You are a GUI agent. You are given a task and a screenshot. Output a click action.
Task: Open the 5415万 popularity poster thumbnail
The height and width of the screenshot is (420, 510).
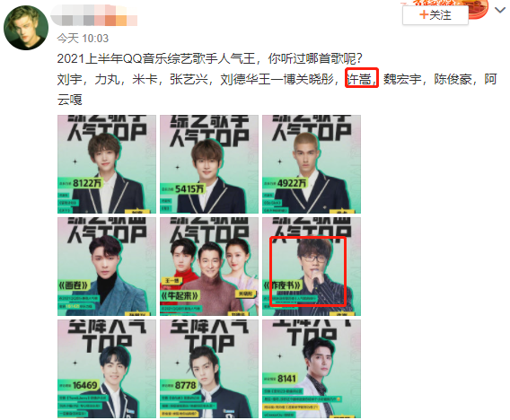(209, 164)
